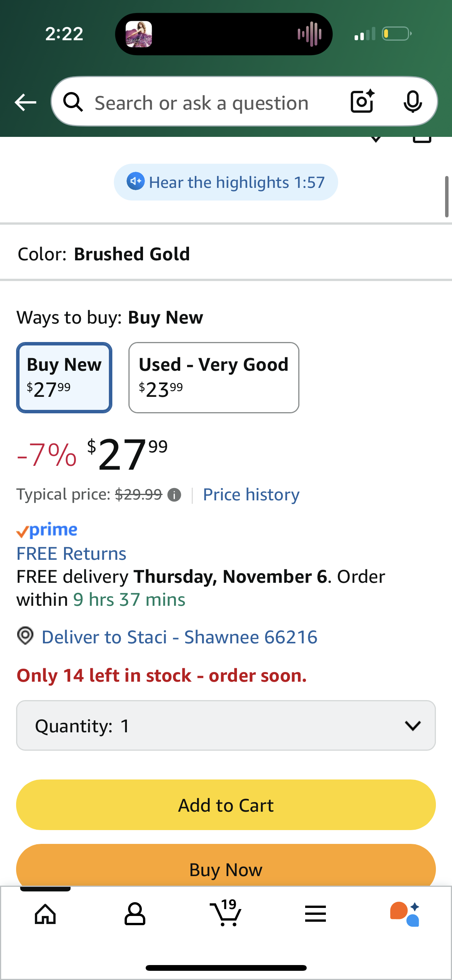The height and width of the screenshot is (980, 452).
Task: Open the account profile tab
Action: [x=135, y=914]
